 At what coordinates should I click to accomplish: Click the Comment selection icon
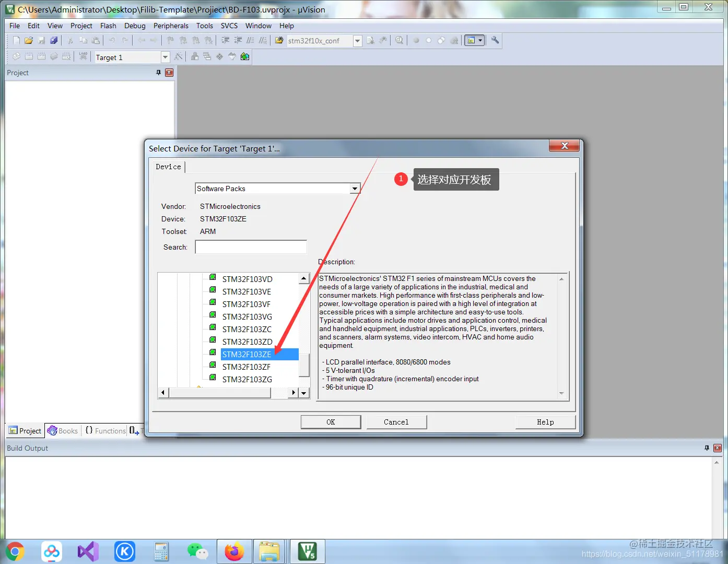tap(250, 40)
